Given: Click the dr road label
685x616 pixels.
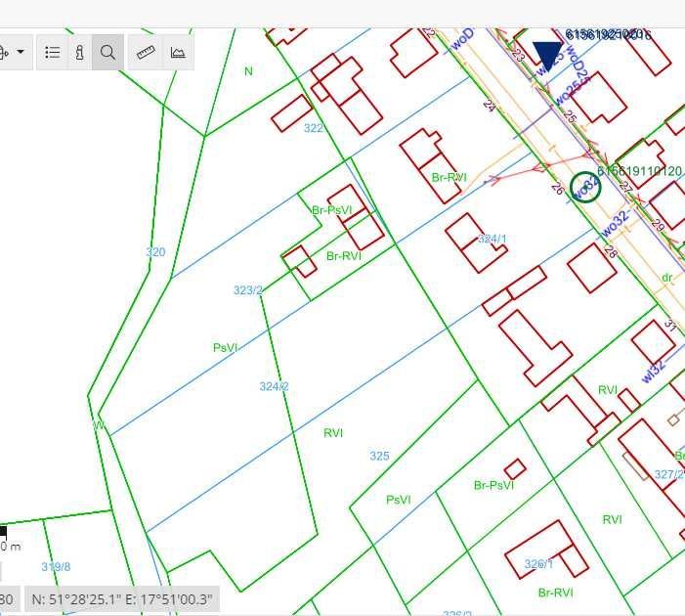Looking at the screenshot, I should (x=666, y=277).
